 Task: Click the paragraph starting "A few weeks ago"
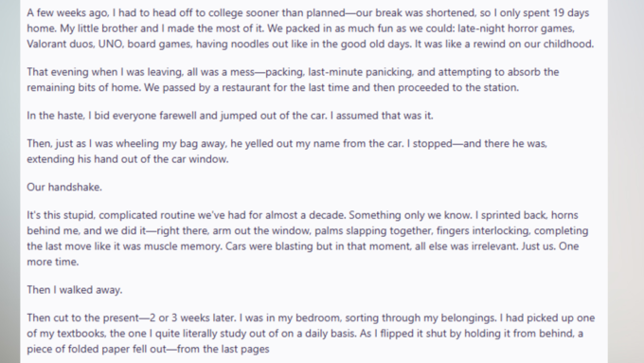[311, 28]
